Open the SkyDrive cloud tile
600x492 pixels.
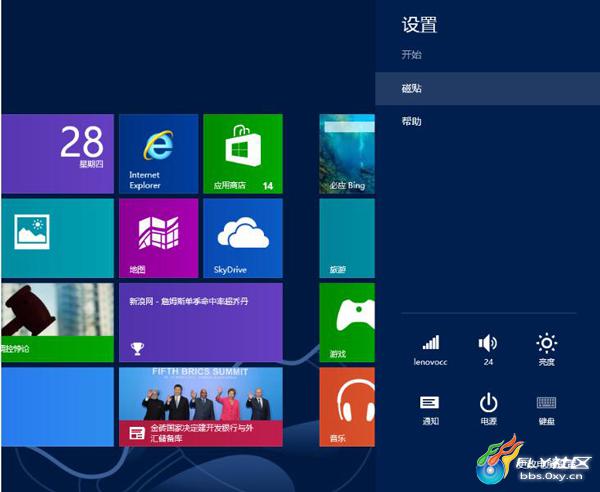243,238
